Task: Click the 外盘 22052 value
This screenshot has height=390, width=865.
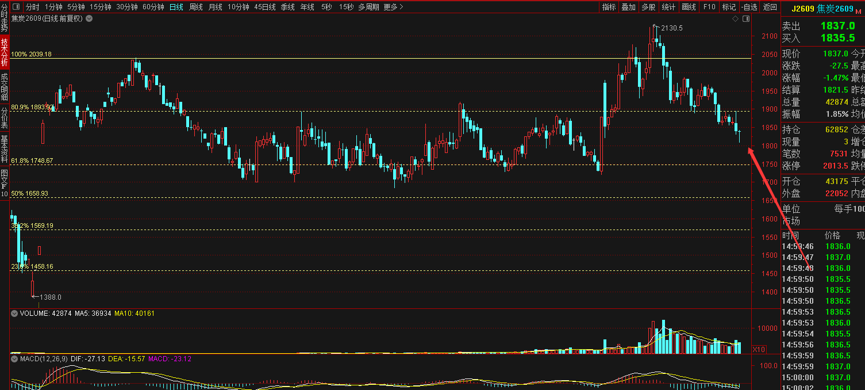Action: (x=836, y=194)
